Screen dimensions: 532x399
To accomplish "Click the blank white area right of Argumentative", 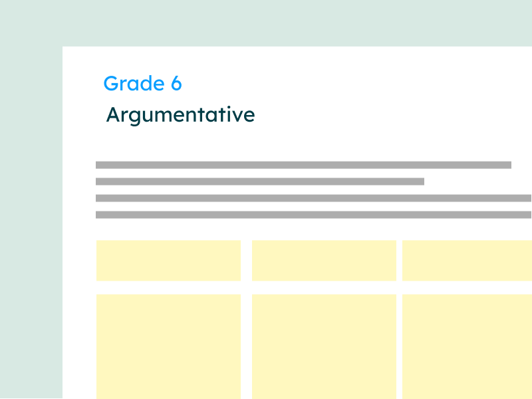I will tap(386, 115).
